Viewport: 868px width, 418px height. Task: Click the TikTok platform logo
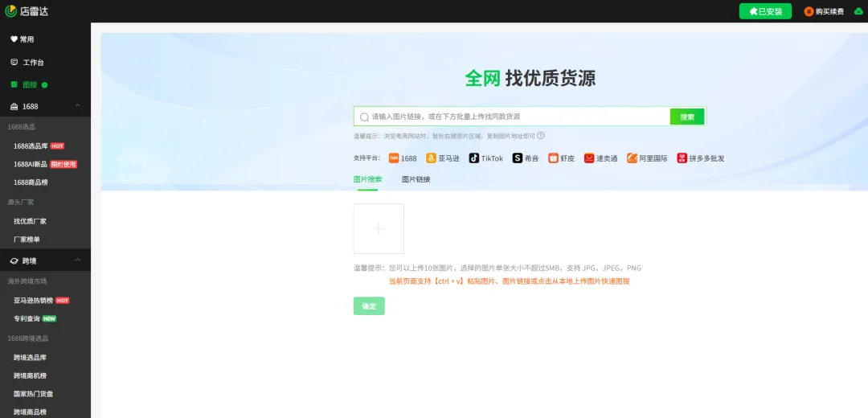click(x=474, y=158)
